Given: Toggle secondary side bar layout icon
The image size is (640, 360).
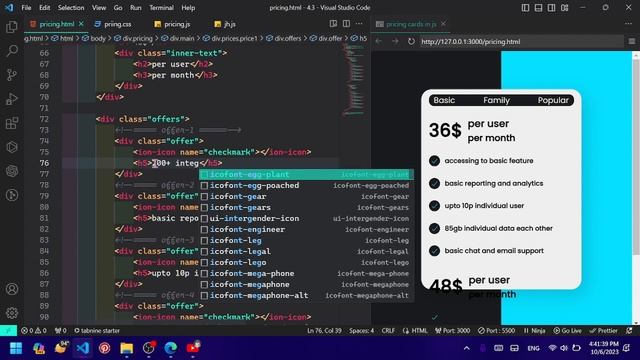Looking at the screenshot, I should [551, 8].
